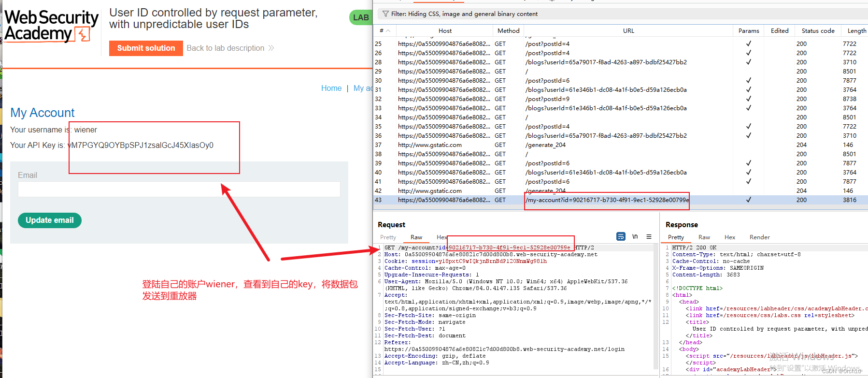Click the Submit solution button

pos(146,48)
